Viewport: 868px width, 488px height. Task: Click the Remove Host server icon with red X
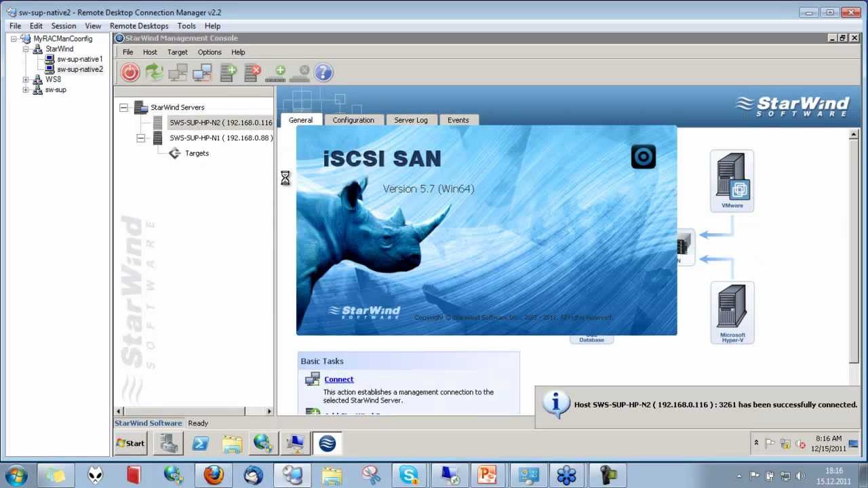point(252,73)
